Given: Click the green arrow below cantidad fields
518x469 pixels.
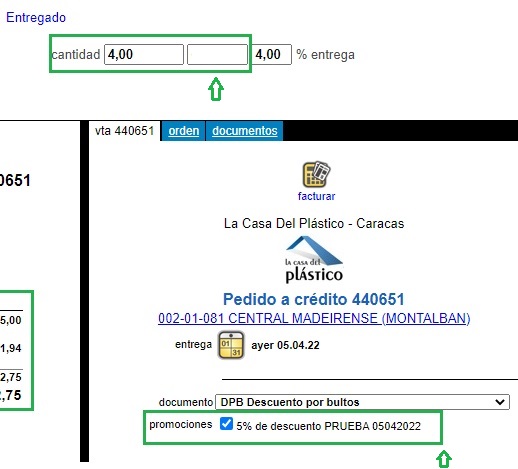Looking at the screenshot, I should pyautogui.click(x=216, y=89).
